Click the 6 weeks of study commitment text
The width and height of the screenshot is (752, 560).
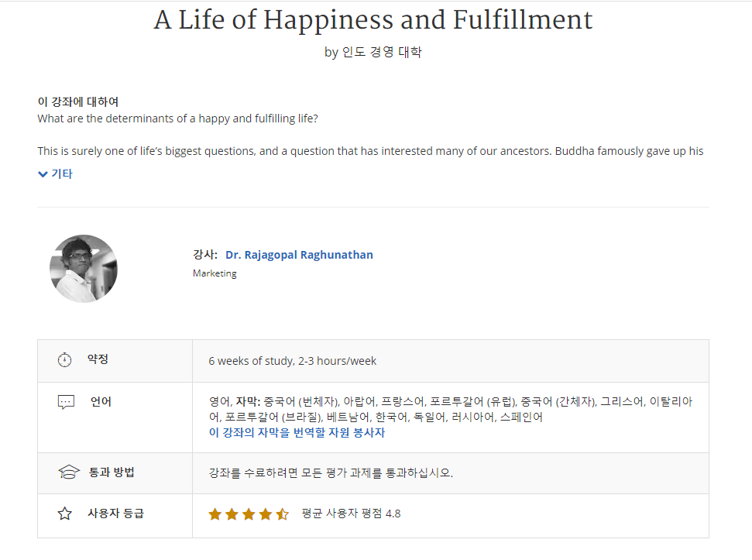(293, 361)
